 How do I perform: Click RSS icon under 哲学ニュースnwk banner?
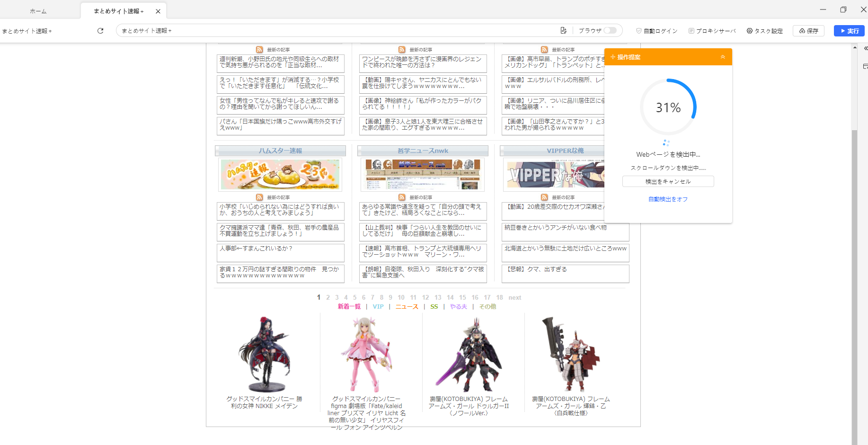point(402,197)
